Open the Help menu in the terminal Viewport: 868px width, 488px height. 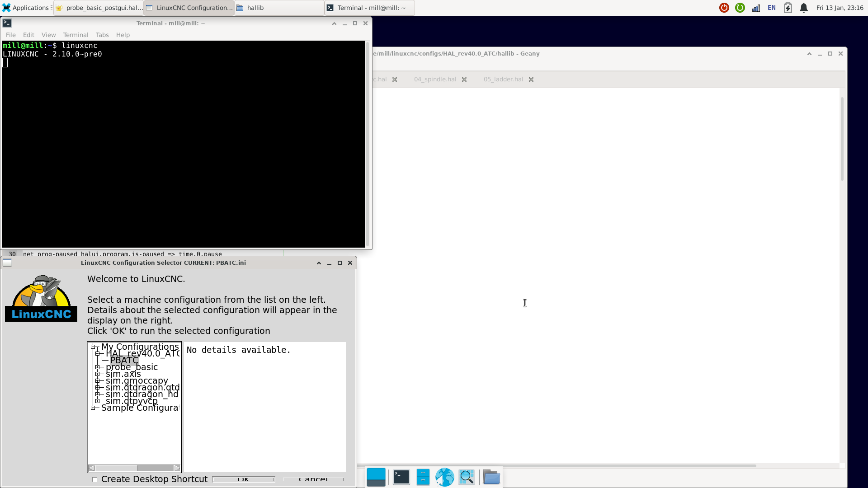click(123, 35)
